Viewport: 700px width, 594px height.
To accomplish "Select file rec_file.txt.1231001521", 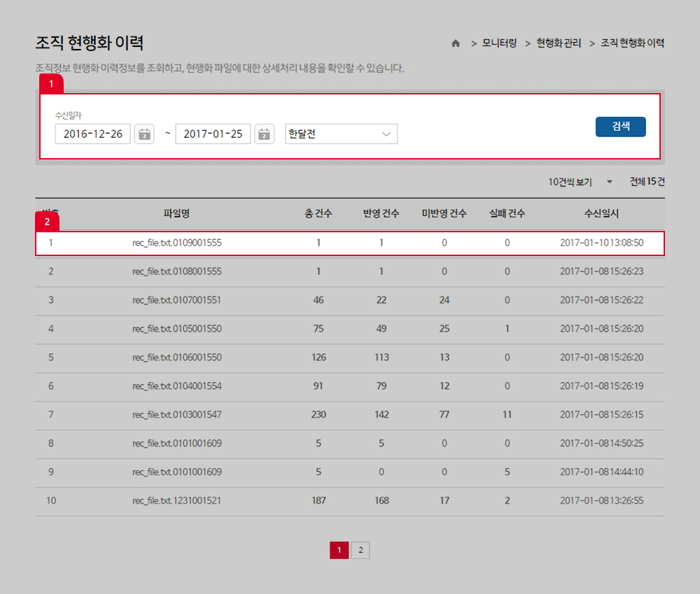I will coord(177,501).
